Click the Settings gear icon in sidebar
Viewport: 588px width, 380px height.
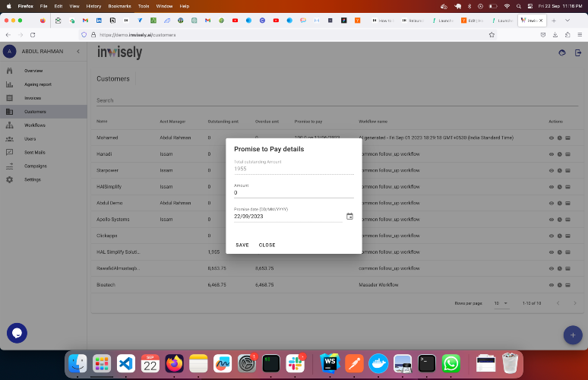[x=9, y=179]
